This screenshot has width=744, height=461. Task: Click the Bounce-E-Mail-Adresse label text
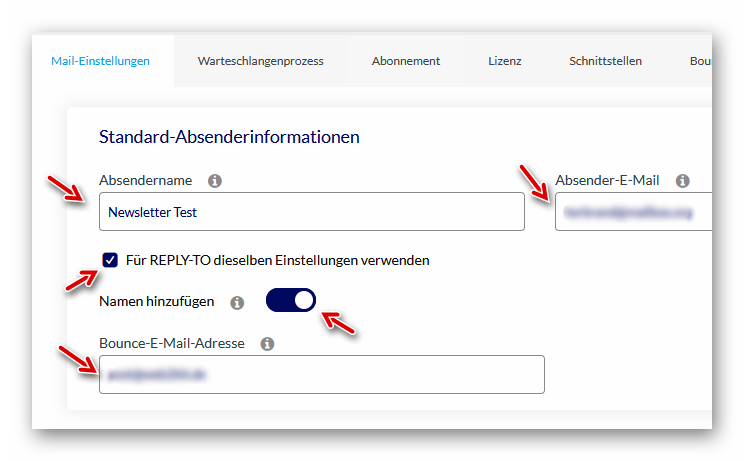[x=172, y=344]
